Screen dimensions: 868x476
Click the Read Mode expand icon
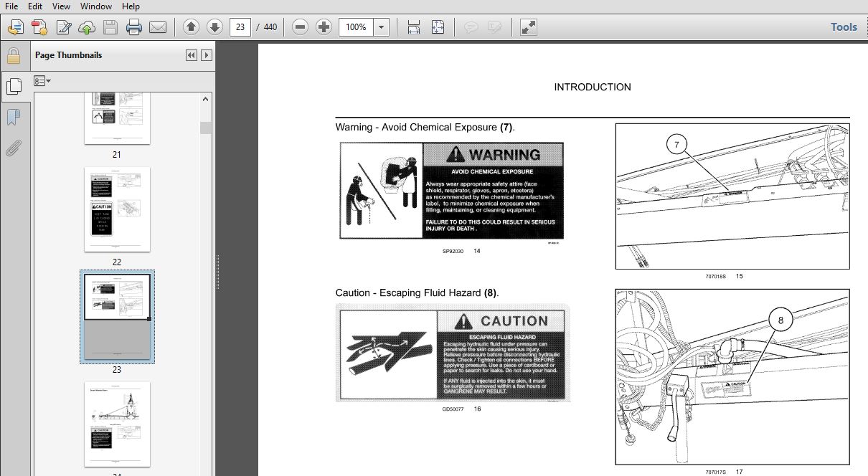[x=528, y=27]
